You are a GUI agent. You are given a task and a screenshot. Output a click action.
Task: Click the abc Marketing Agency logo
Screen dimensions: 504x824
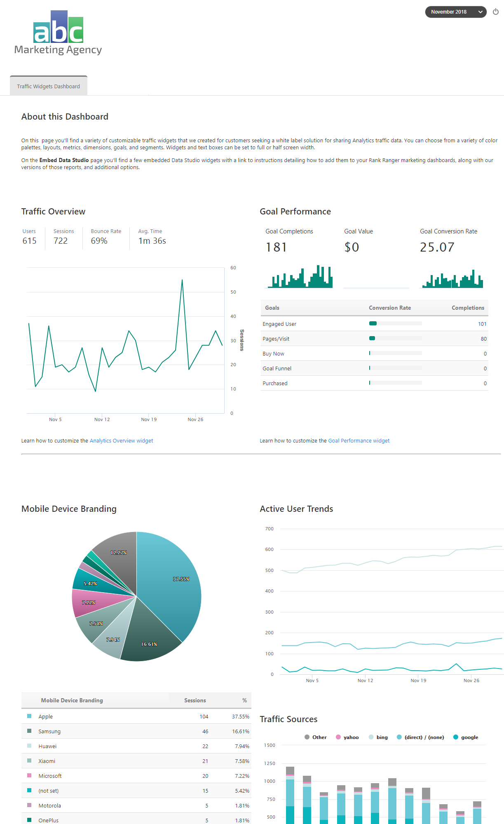point(58,33)
